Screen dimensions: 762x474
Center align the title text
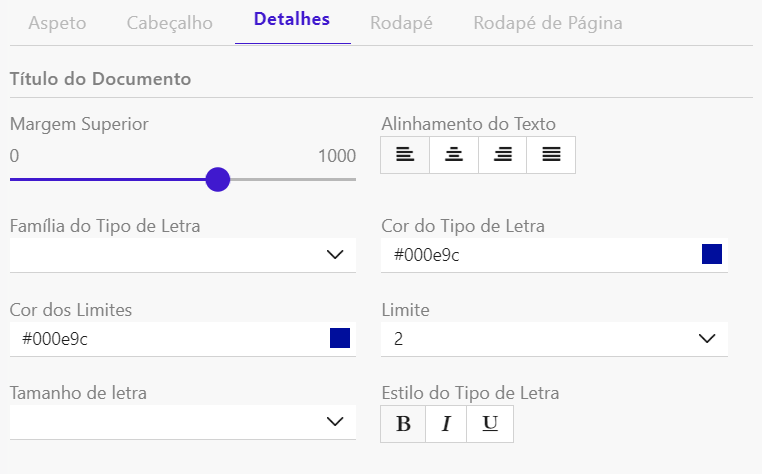point(454,155)
